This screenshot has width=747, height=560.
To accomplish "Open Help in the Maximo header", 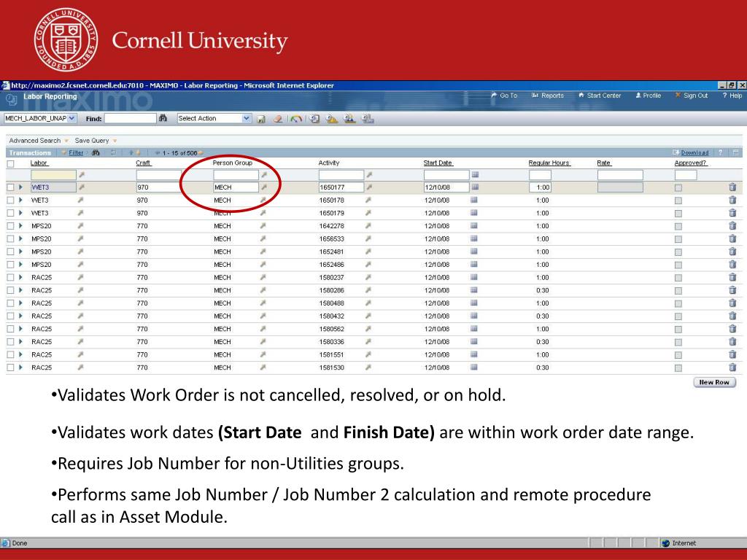I will (732, 96).
